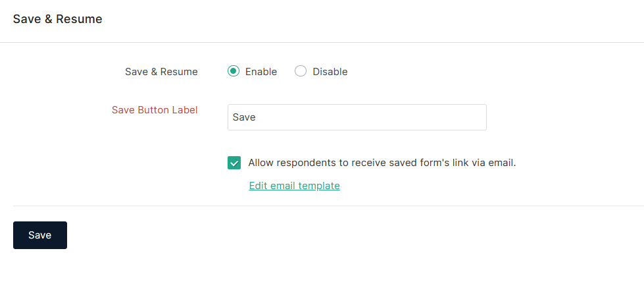The image size is (644, 284).
Task: Click the red "Save Button Label" caption
Action: click(x=155, y=110)
